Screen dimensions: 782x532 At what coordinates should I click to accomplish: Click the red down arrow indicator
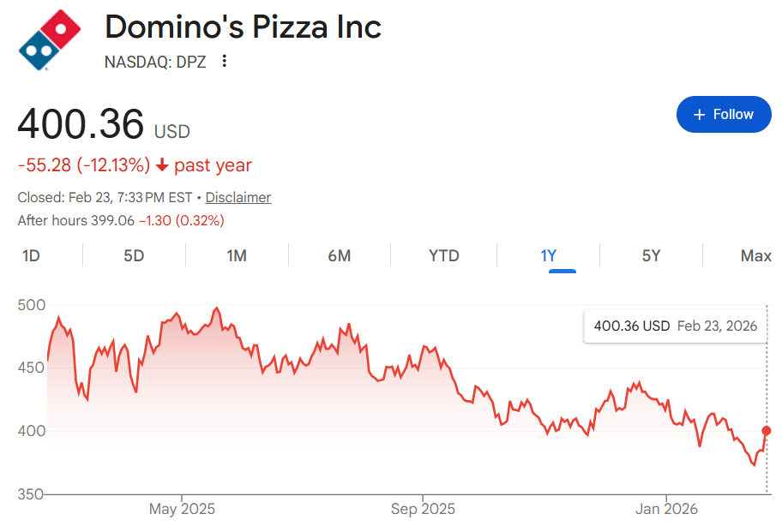(162, 165)
